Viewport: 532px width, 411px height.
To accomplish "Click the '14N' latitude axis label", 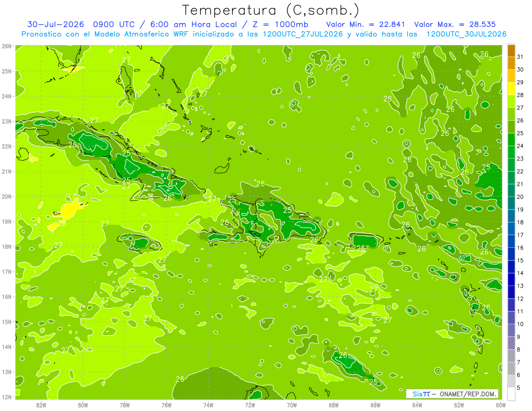I will (6, 347).
